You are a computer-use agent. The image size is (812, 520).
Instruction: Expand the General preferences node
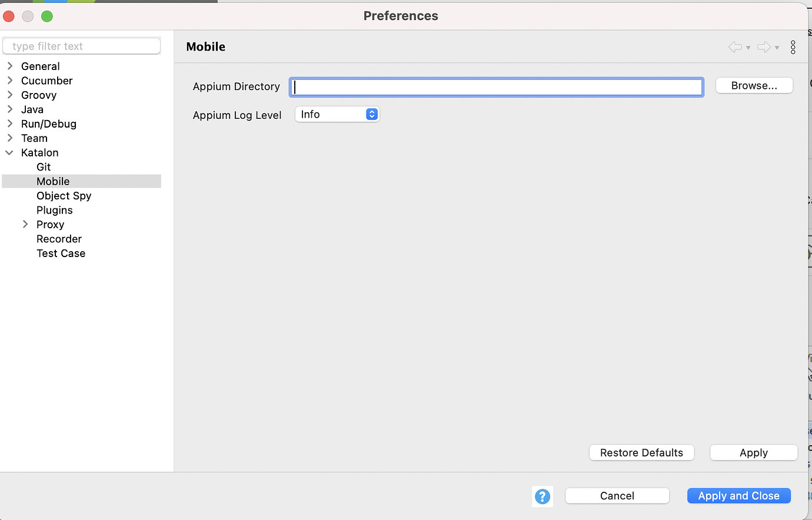(10, 66)
